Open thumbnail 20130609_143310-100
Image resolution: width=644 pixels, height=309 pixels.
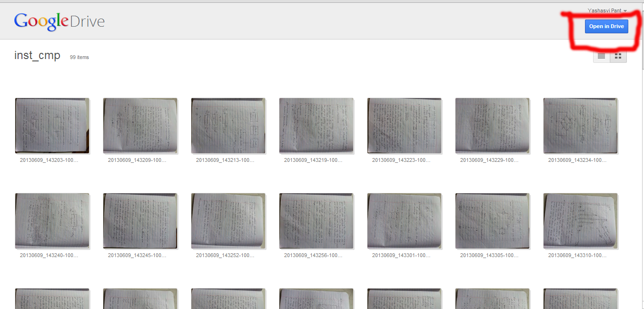[581, 221]
